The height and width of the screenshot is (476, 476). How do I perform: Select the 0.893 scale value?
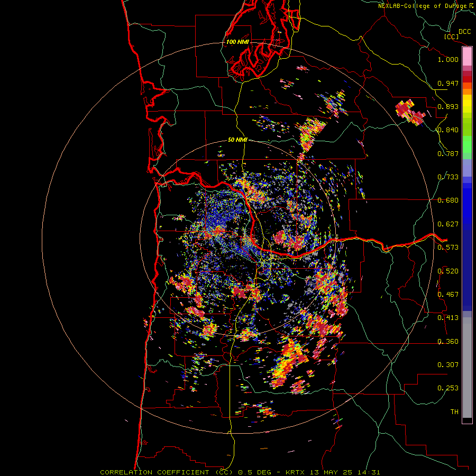click(x=448, y=106)
